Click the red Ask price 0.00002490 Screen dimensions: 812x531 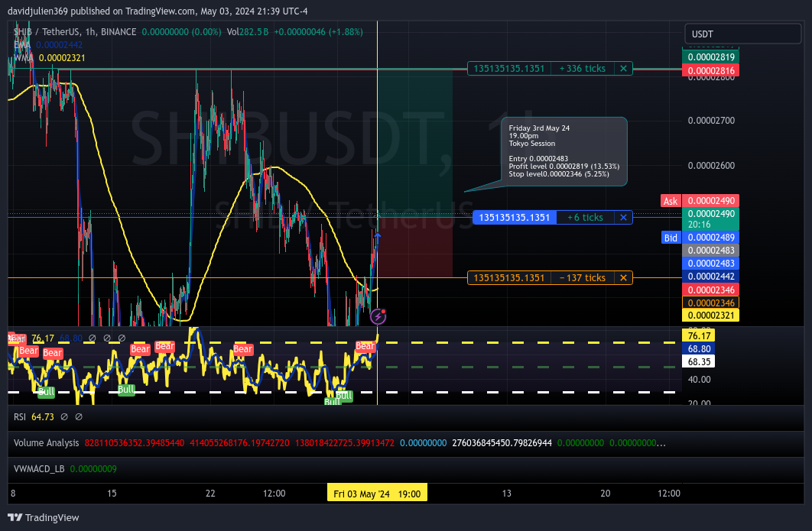(711, 201)
